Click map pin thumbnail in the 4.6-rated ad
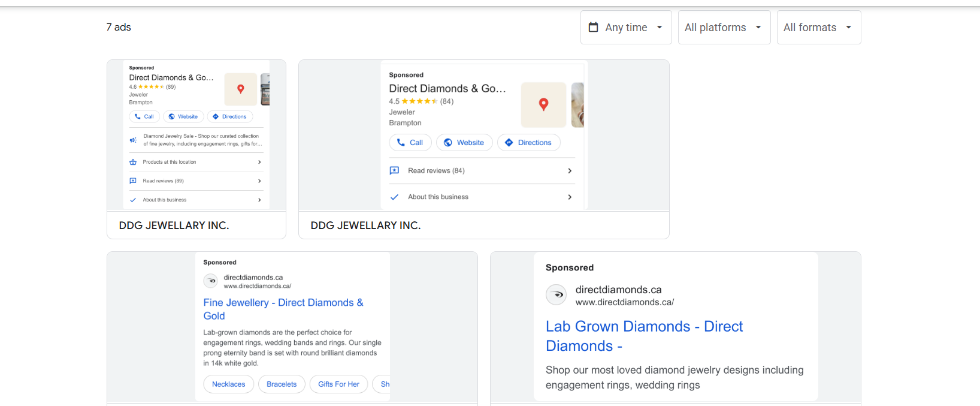 tap(241, 89)
